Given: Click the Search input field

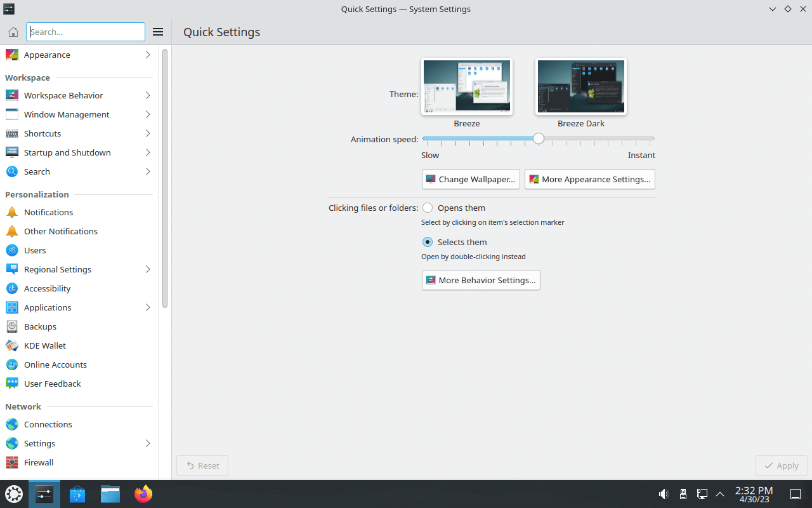Looking at the screenshot, I should (86, 32).
